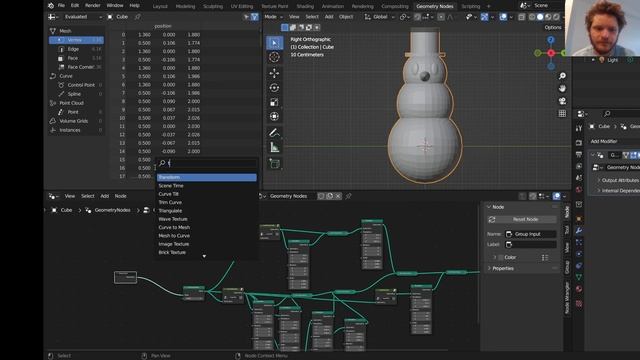Open the pivot point dropdown
This screenshot has height=360, width=640.
tap(404, 17)
